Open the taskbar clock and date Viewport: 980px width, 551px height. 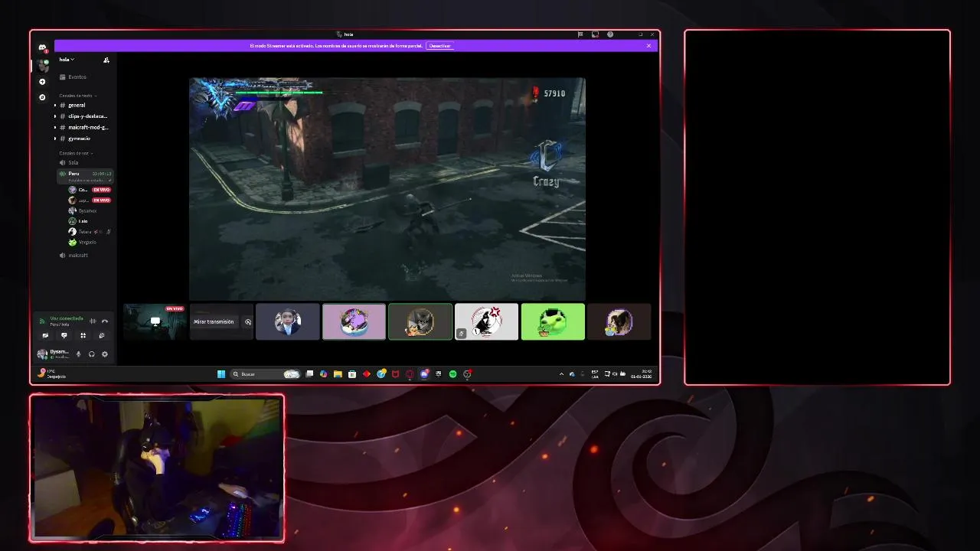click(x=642, y=374)
